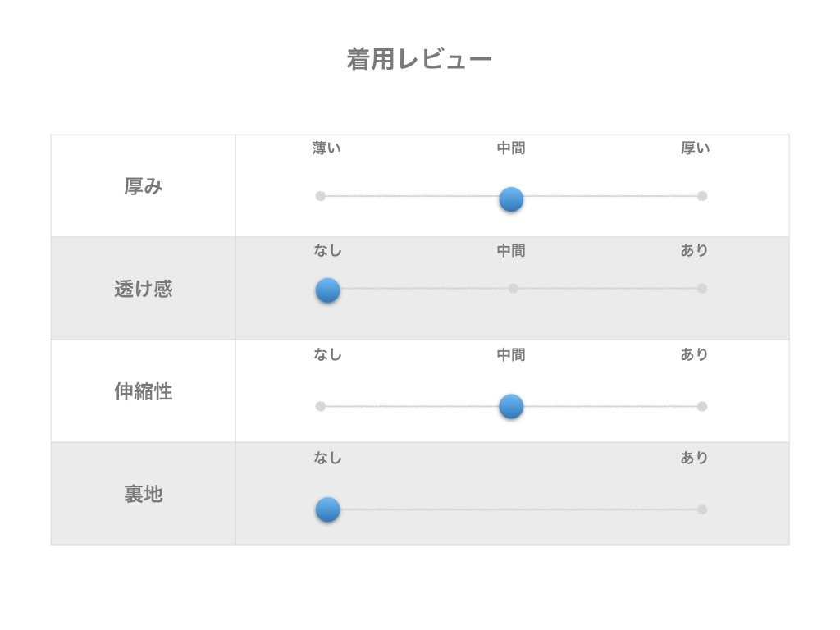The image size is (840, 630).
Task: Set 厚み slider to 薄い endpoint
Action: click(x=321, y=196)
